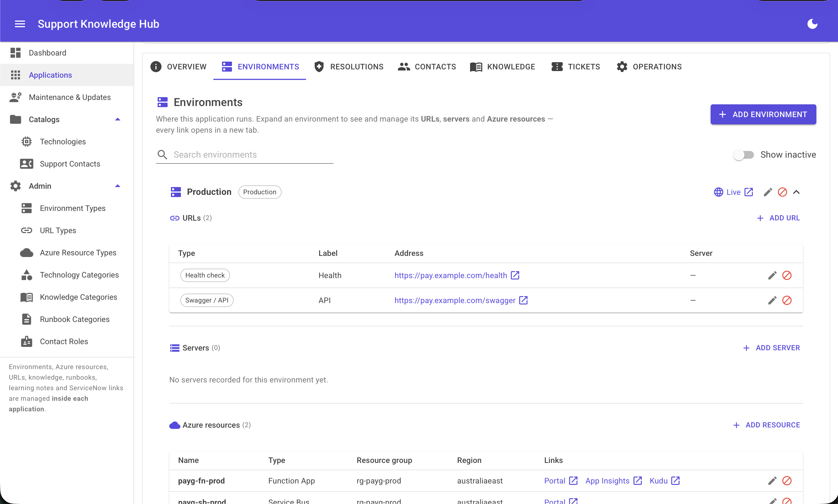Open the Operations tab
The image size is (838, 504).
pyautogui.click(x=649, y=67)
